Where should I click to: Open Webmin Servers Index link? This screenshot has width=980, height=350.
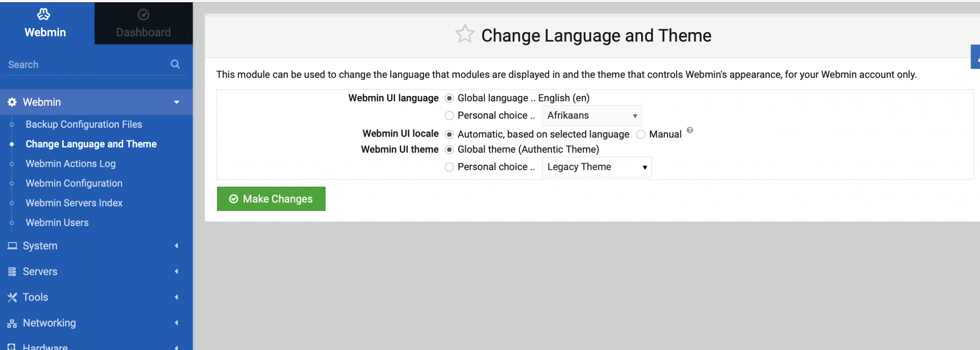pos(74,203)
